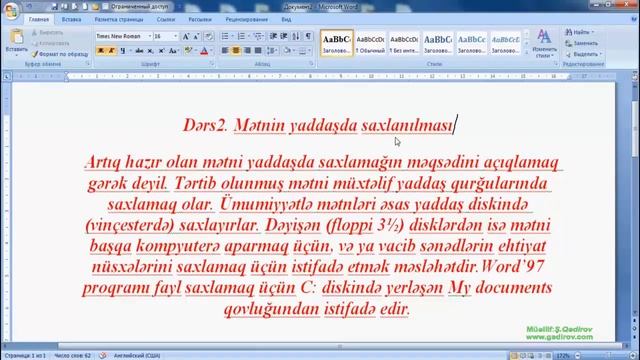Justify the text
Viewport: 640px width, 360px height.
pyautogui.click(x=258, y=51)
